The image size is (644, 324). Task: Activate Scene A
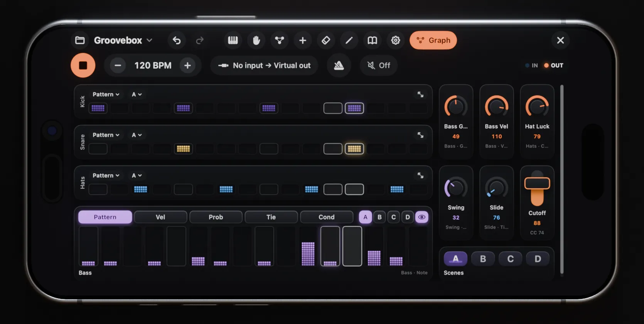point(456,259)
